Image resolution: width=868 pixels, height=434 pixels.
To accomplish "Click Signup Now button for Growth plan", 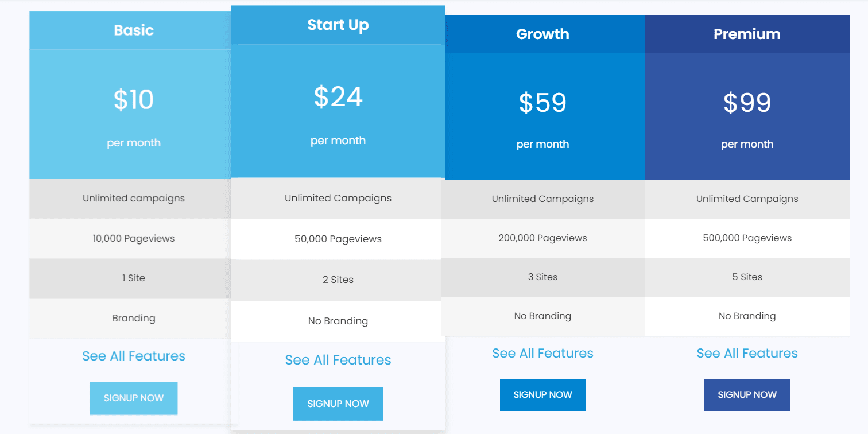I will [542, 394].
